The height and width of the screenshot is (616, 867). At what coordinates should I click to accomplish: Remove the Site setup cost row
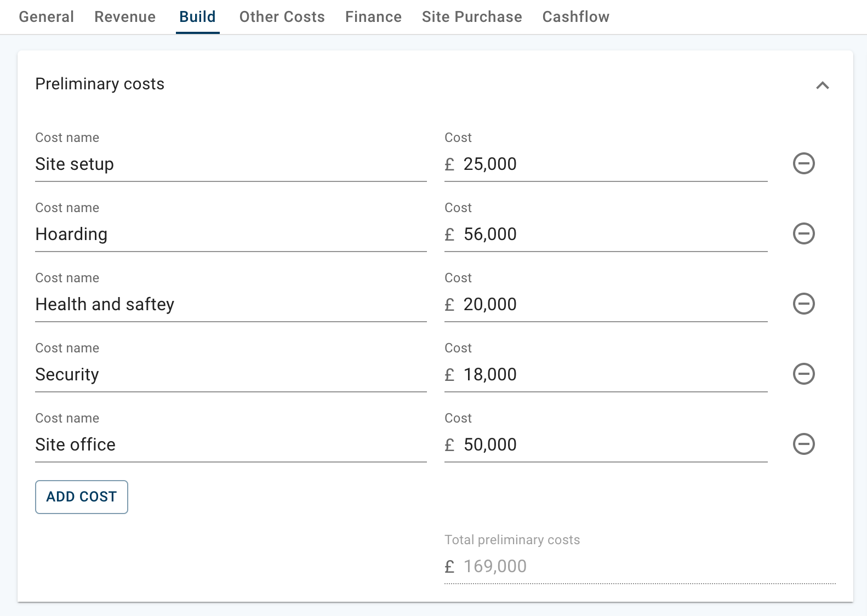pyautogui.click(x=803, y=163)
